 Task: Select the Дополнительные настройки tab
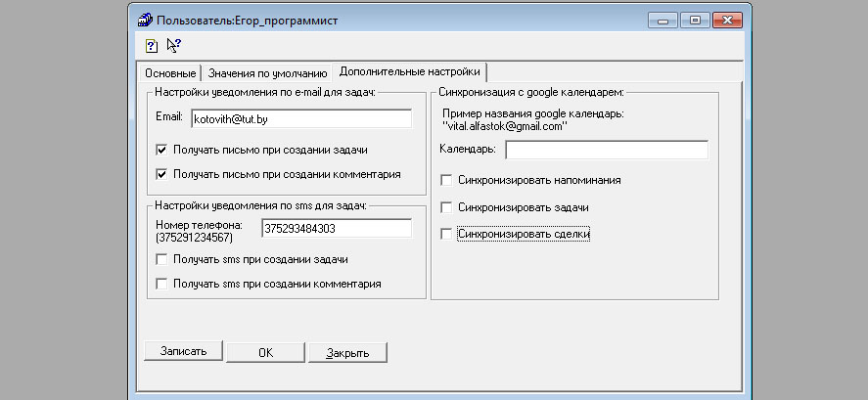pyautogui.click(x=409, y=72)
